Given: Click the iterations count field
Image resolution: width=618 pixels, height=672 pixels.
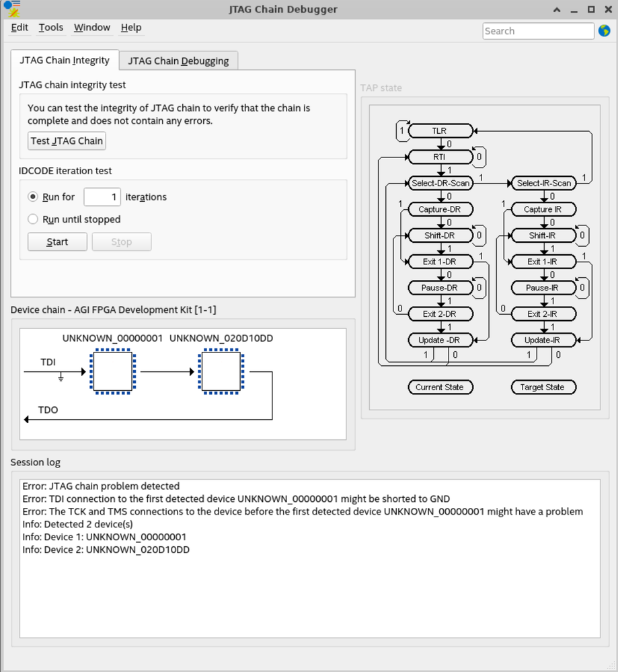Looking at the screenshot, I should 102,197.
